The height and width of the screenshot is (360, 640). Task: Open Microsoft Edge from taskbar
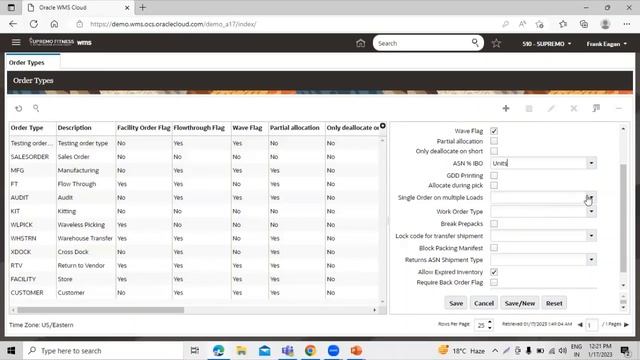click(218, 351)
